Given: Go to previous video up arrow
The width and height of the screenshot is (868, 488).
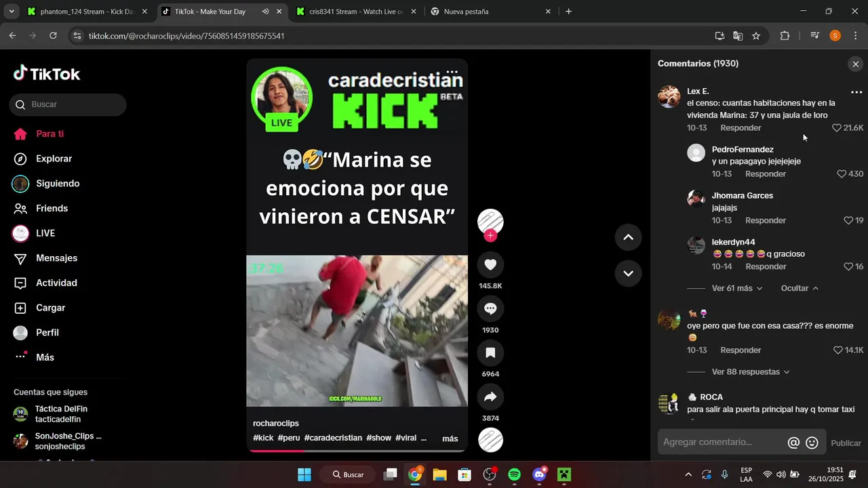Looking at the screenshot, I should [628, 237].
